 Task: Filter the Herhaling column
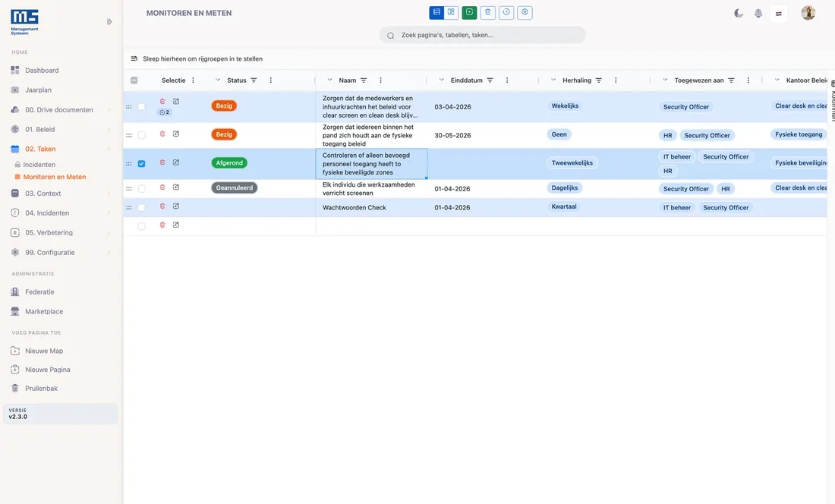pos(599,80)
